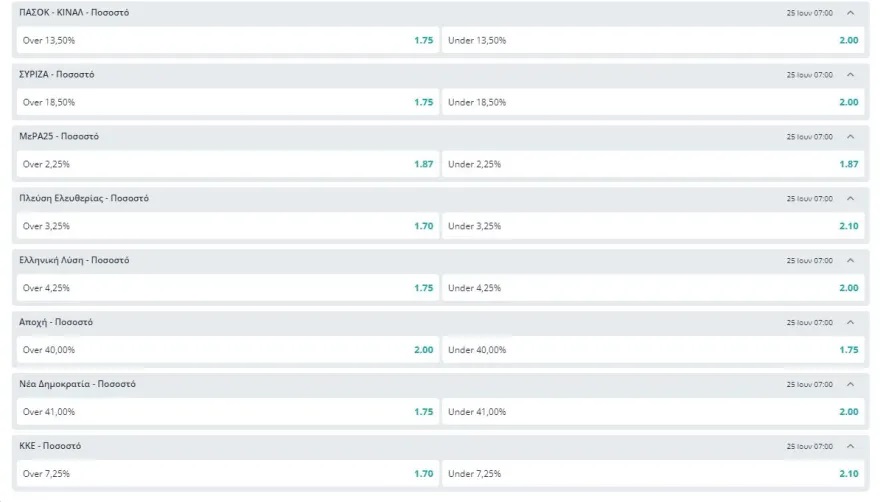Select Over 40,00% abstention bet
880x502 pixels.
(228, 350)
